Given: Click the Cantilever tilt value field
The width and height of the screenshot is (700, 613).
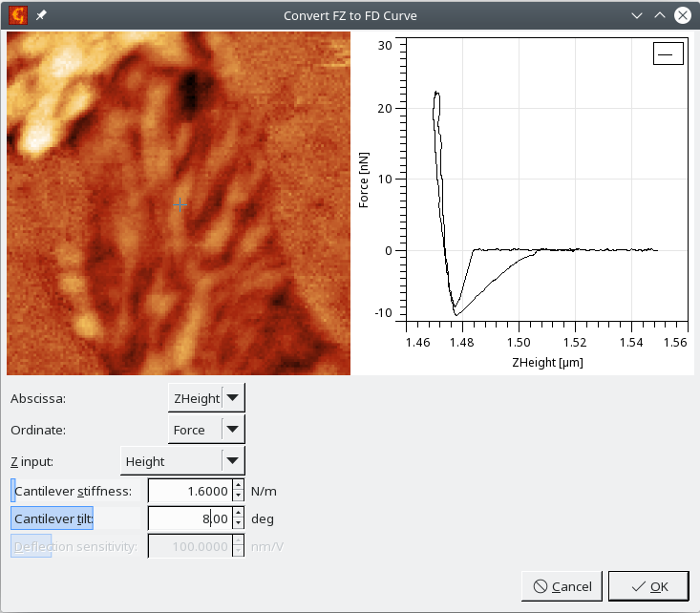Looking at the screenshot, I should [190, 518].
